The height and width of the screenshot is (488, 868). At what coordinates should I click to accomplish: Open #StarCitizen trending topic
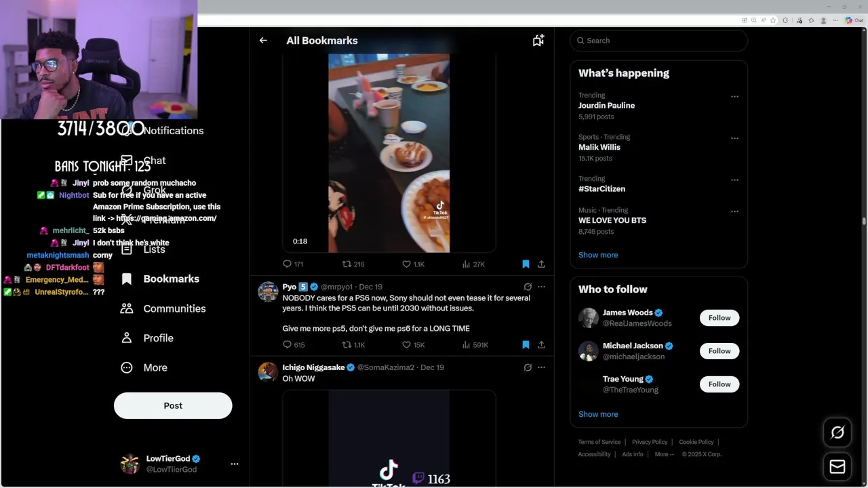tap(601, 189)
